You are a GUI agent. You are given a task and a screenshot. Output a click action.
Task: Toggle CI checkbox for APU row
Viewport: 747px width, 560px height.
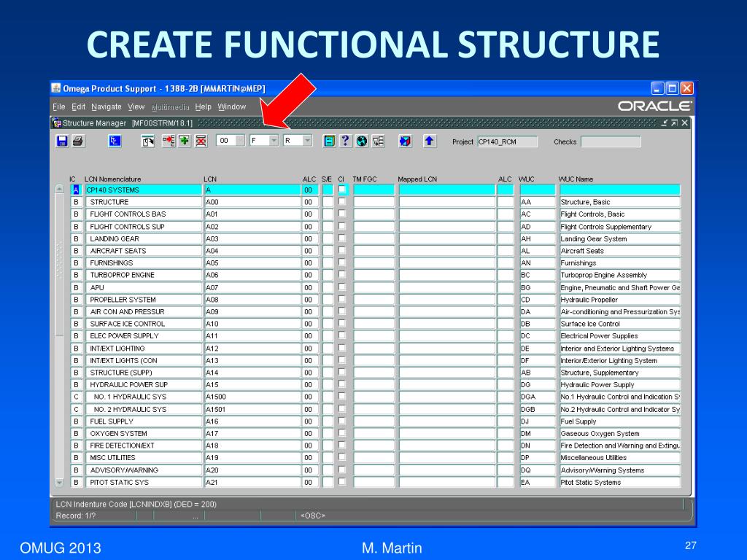pyautogui.click(x=342, y=287)
